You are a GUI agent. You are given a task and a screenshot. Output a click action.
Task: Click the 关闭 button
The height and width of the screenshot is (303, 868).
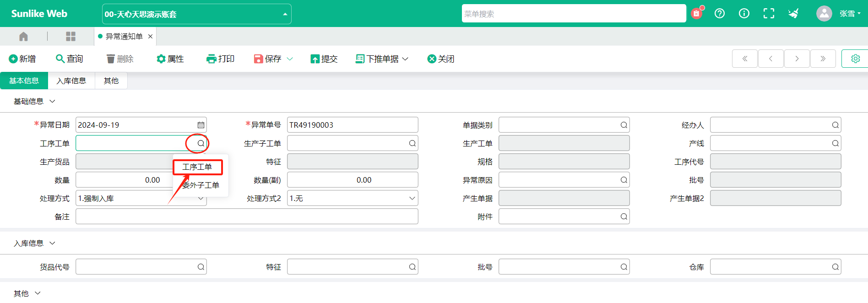coord(441,59)
